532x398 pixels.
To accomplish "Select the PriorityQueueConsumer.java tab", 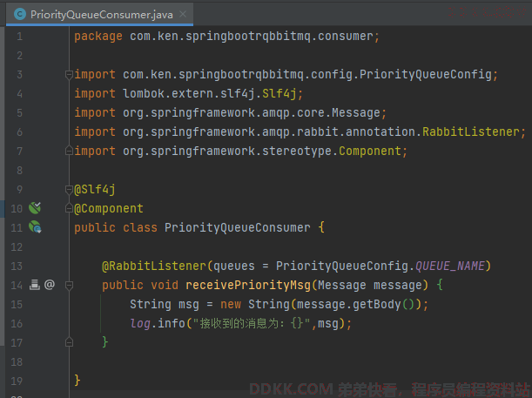I will [x=99, y=14].
